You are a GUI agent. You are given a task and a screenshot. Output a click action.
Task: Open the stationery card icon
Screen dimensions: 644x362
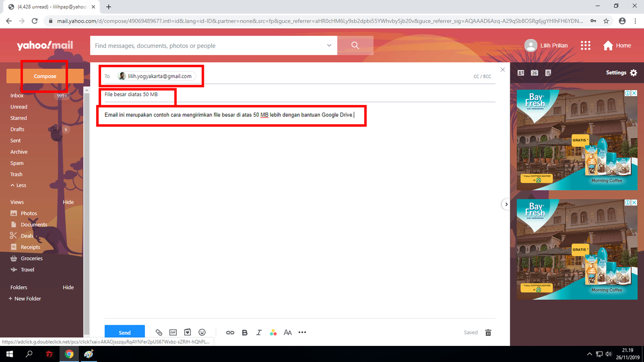[x=188, y=332]
